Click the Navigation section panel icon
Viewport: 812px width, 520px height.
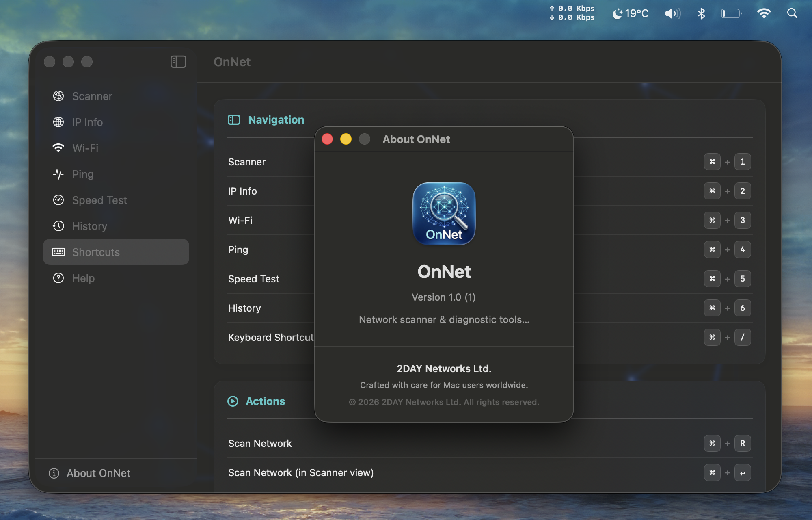point(234,120)
